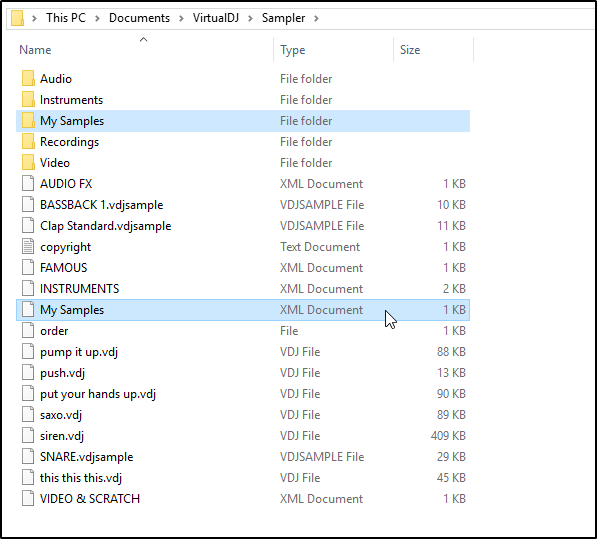Navigate to Documents in the breadcrumb

pyautogui.click(x=139, y=18)
